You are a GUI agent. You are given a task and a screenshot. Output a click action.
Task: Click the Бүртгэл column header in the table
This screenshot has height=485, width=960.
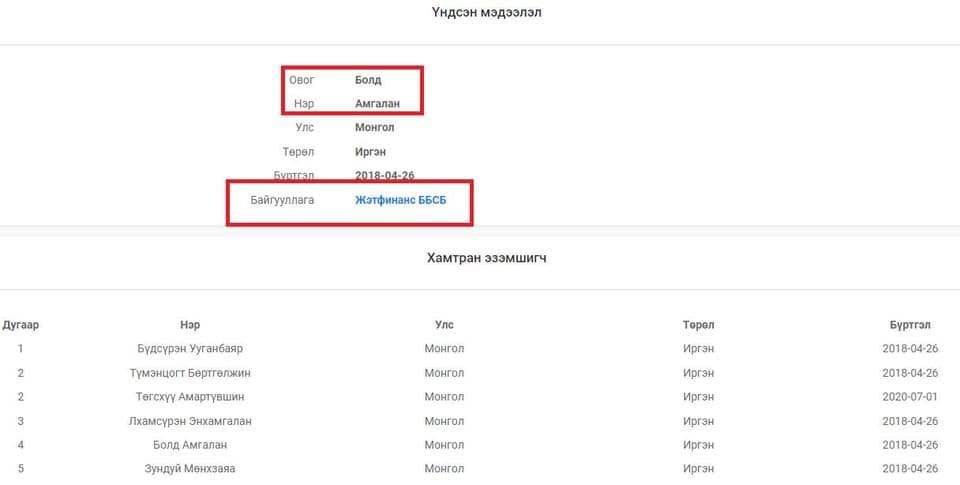point(910,325)
